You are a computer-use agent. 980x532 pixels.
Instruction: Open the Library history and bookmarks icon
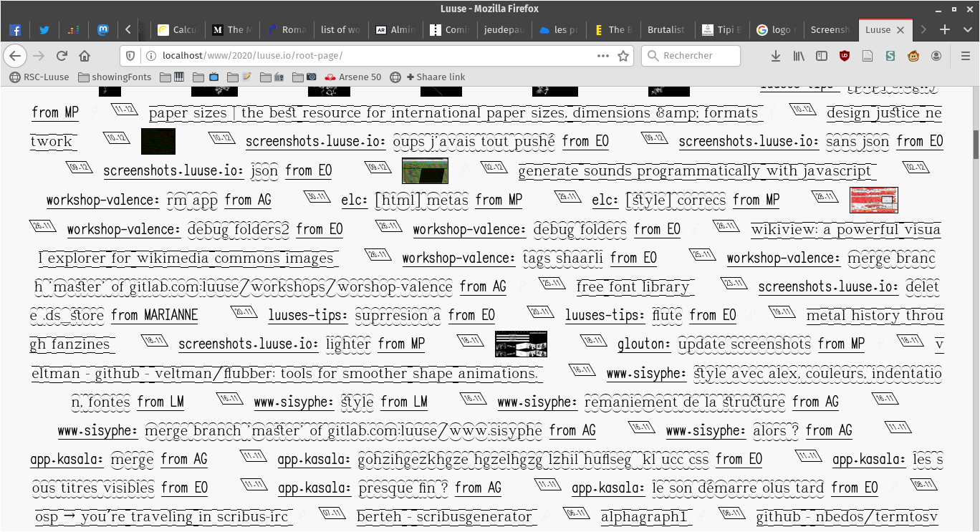tap(799, 56)
